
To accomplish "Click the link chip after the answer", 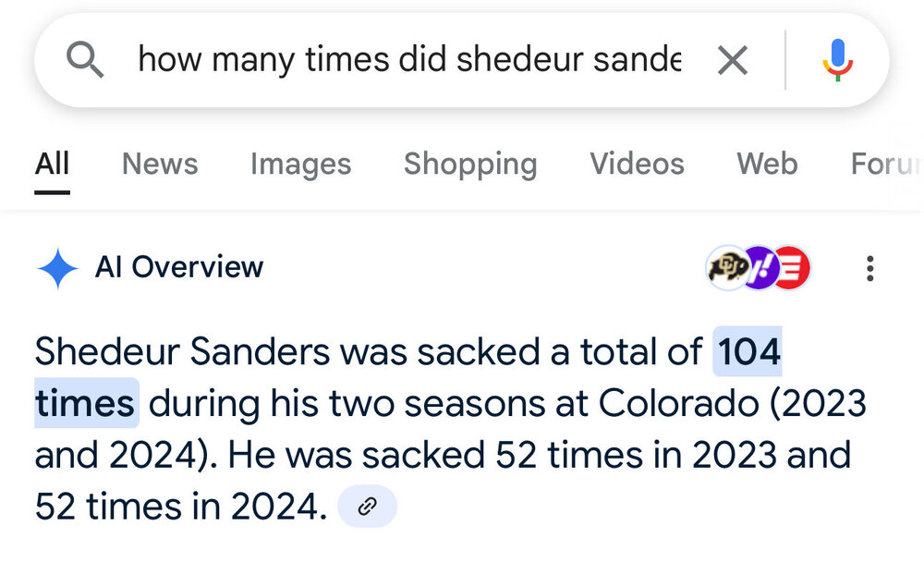I will 367,507.
